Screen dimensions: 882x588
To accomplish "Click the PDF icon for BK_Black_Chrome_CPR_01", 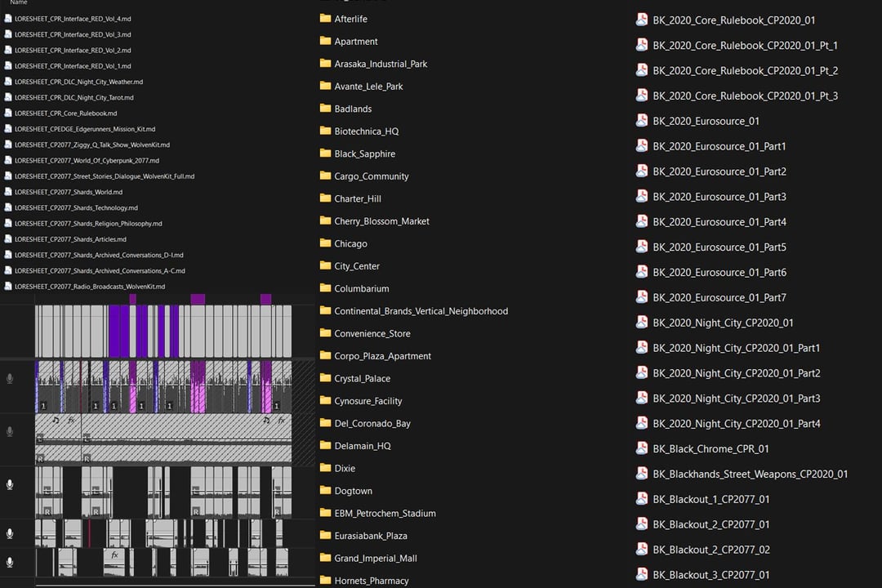I will (642, 448).
